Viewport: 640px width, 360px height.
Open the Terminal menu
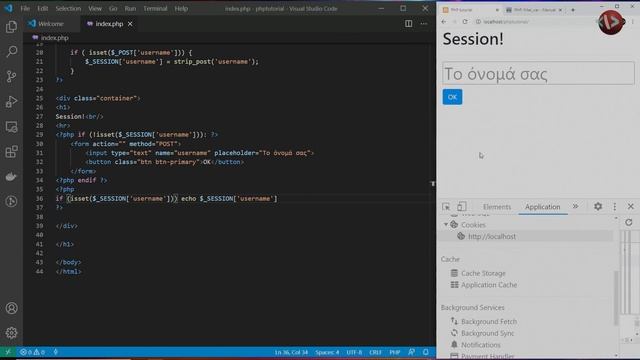pos(155,8)
